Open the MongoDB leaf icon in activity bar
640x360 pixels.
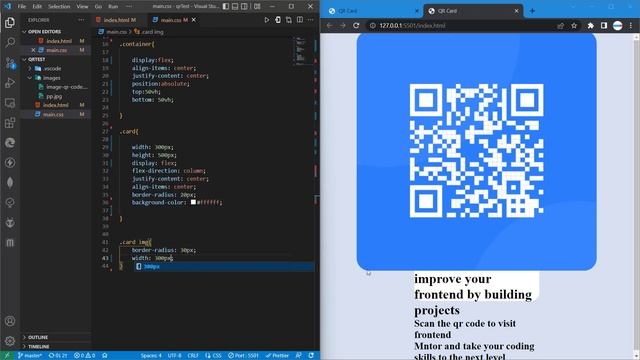pyautogui.click(x=10, y=182)
